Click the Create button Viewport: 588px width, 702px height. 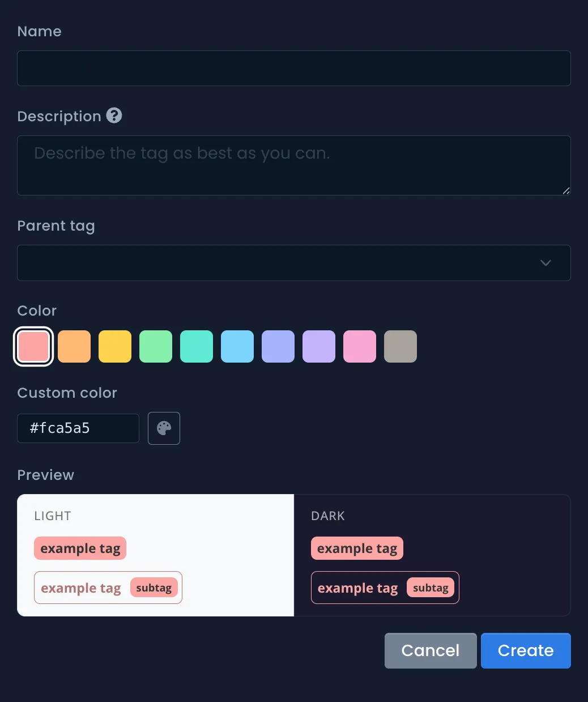(x=526, y=650)
